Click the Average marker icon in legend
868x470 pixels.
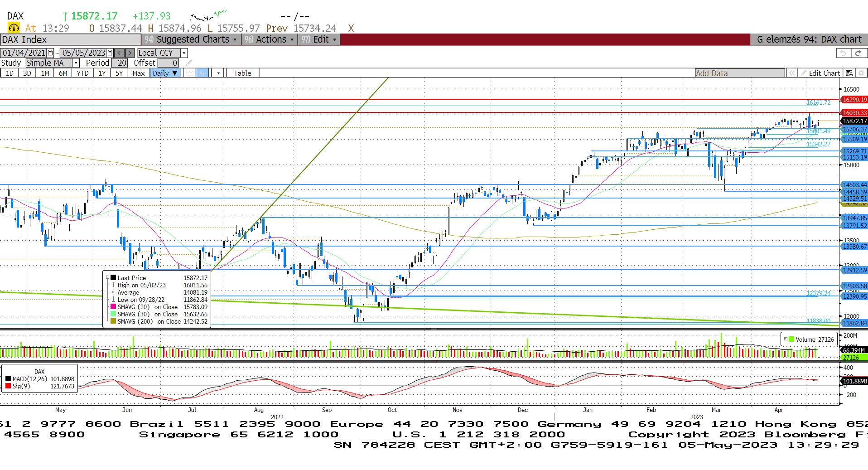click(113, 292)
